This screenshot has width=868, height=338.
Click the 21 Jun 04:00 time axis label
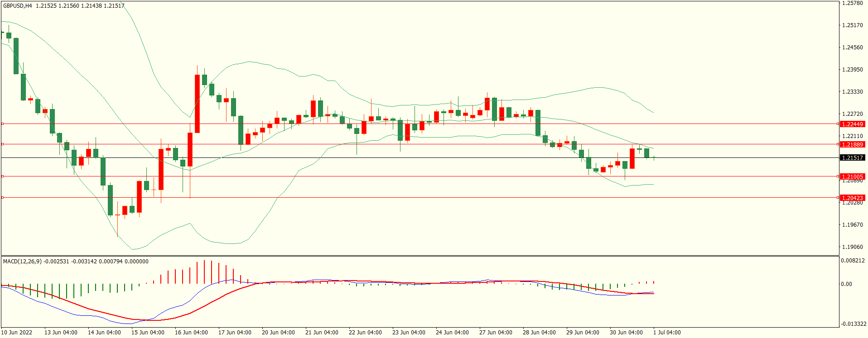tap(322, 333)
